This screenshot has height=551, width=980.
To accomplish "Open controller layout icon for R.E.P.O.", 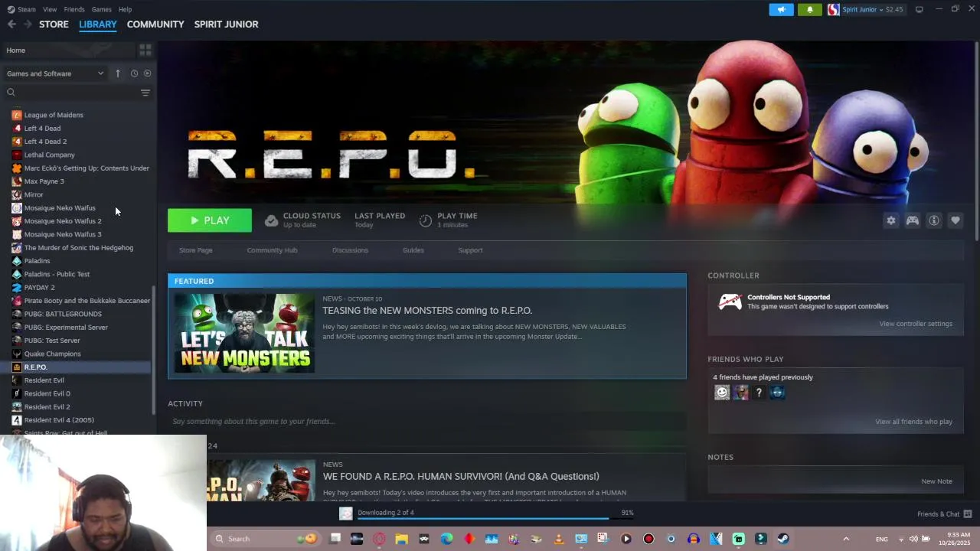I will 913,220.
